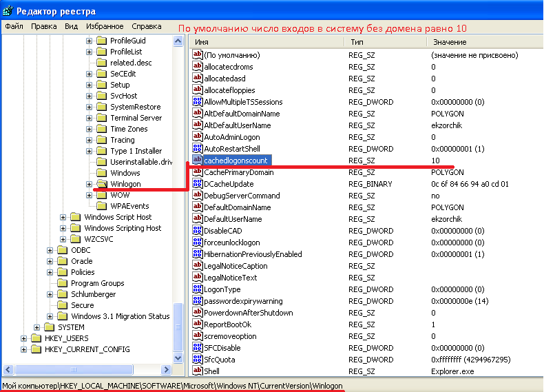The image size is (544, 392).
Task: Click the SYSTEM folder icon
Action: tap(50, 327)
